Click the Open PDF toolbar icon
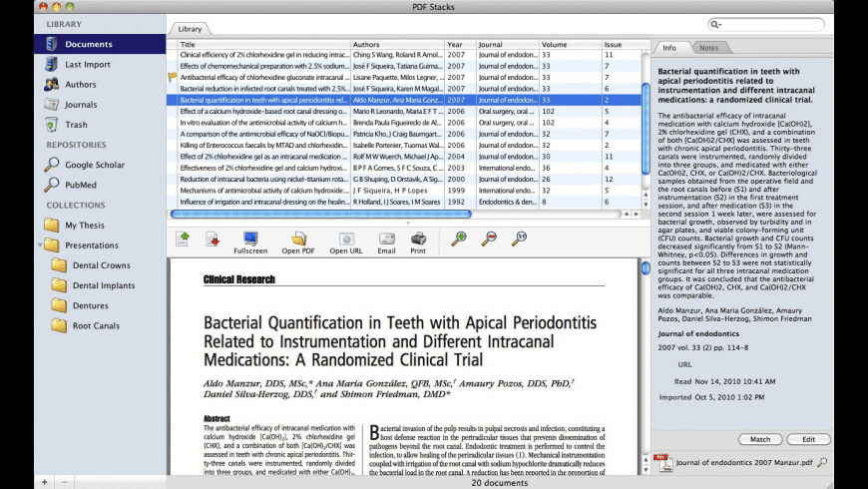 coord(298,243)
